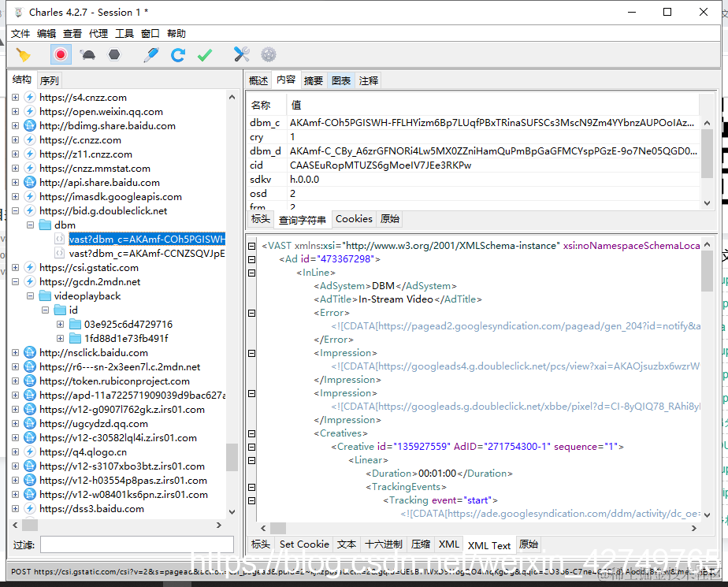Open the request 标头 tab
728x587 pixels.
pos(261,219)
